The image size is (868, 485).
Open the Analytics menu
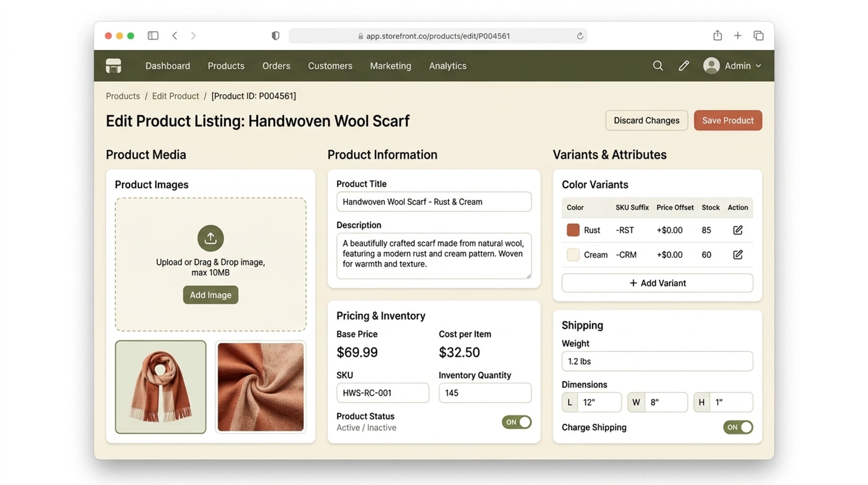tap(448, 66)
